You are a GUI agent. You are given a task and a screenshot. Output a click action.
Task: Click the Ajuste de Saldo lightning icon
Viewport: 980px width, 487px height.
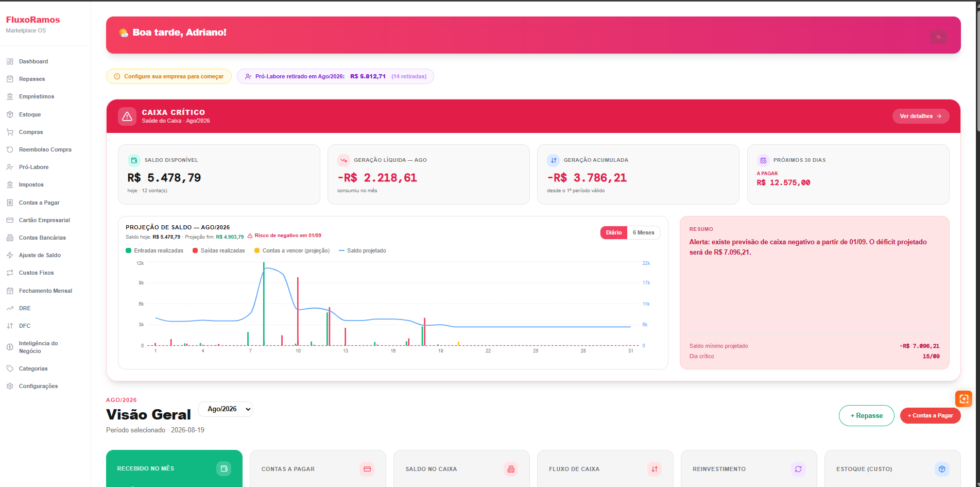10,255
